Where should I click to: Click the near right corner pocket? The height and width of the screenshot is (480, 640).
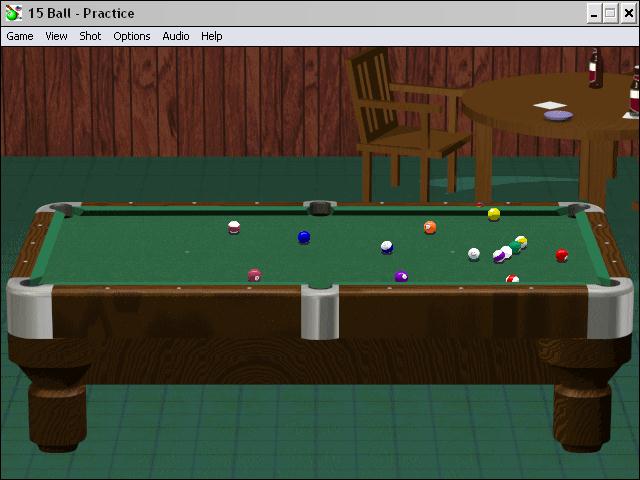pyautogui.click(x=611, y=282)
